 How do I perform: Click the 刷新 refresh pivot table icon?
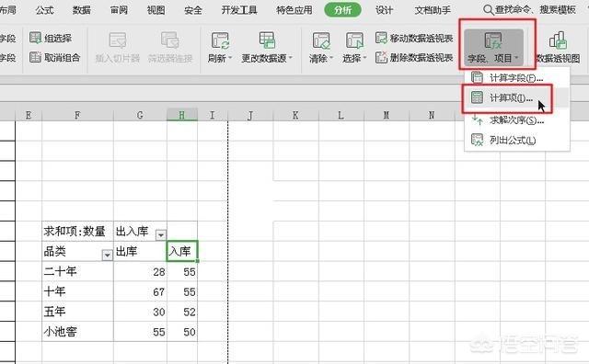[220, 40]
